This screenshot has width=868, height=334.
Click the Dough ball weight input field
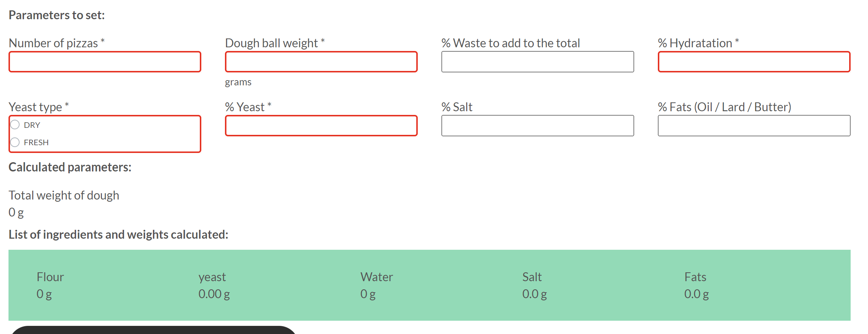coord(321,62)
